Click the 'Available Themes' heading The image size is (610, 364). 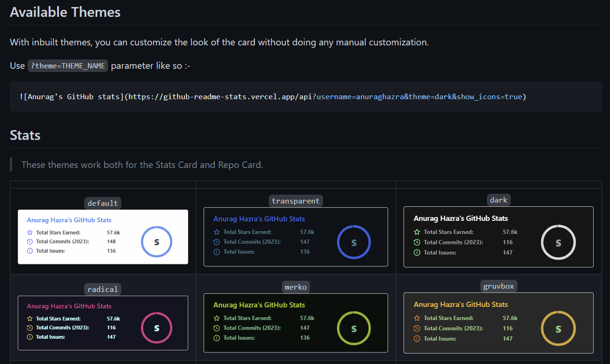click(65, 12)
